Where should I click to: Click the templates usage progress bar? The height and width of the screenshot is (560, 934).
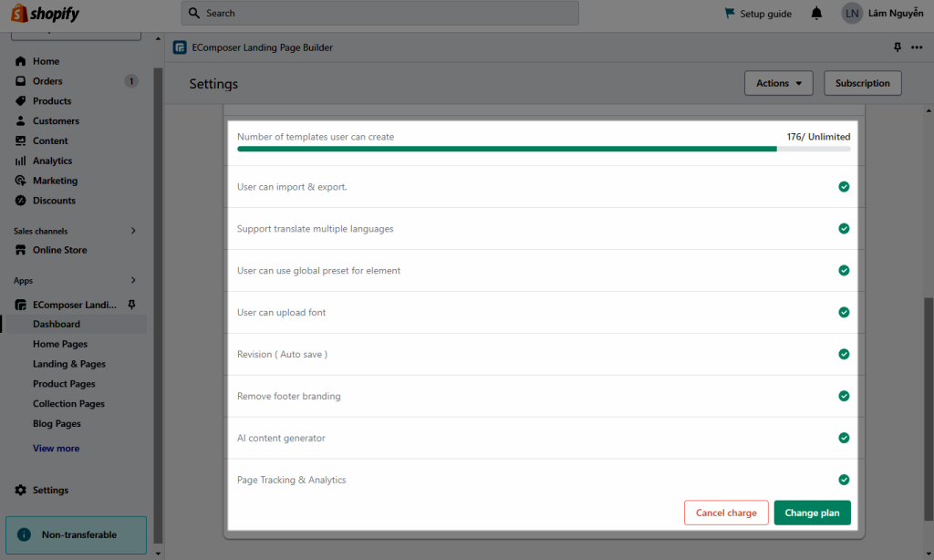click(x=544, y=149)
